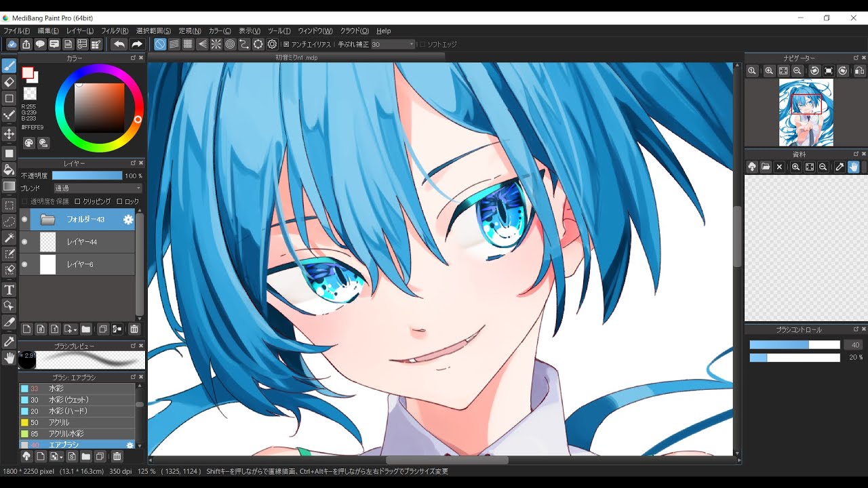Select the アクリル brush
The height and width of the screenshot is (488, 868).
77,422
